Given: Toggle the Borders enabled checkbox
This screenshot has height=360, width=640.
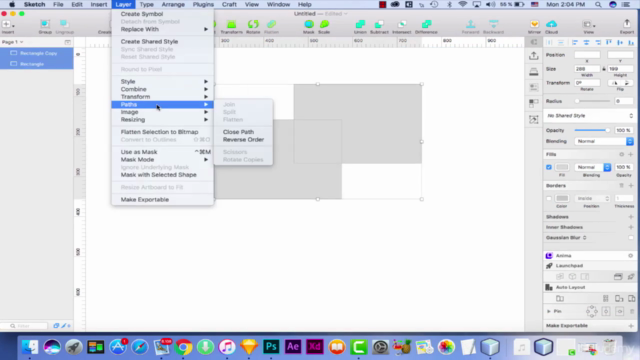Looking at the screenshot, I should tap(549, 198).
